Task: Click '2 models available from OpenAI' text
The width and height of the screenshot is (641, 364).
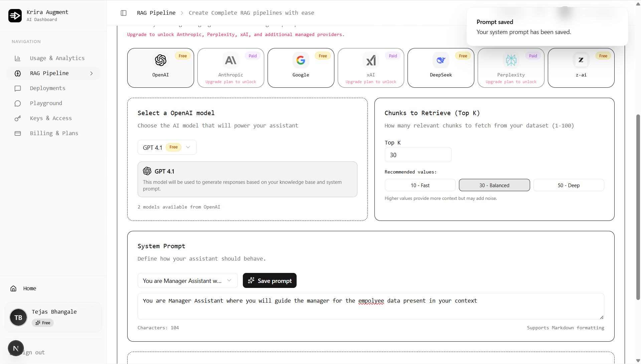Action: (179, 207)
